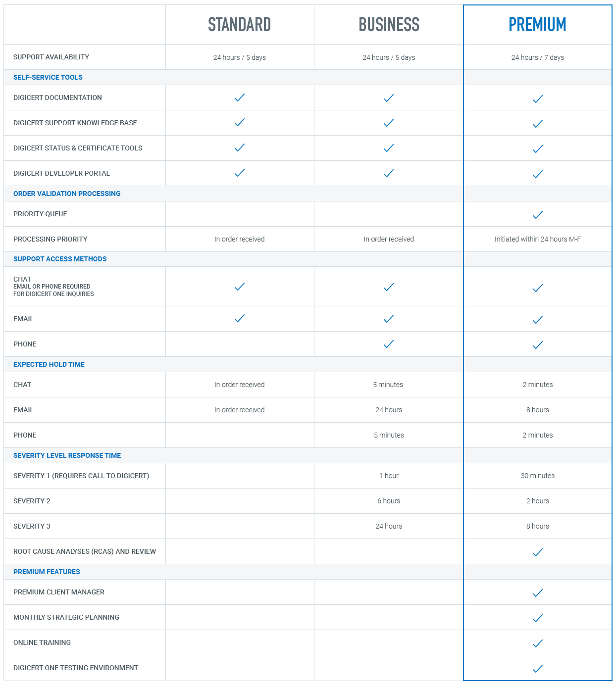
Task: Click the Monthly Strategic Planning checkmark
Action: point(538,618)
